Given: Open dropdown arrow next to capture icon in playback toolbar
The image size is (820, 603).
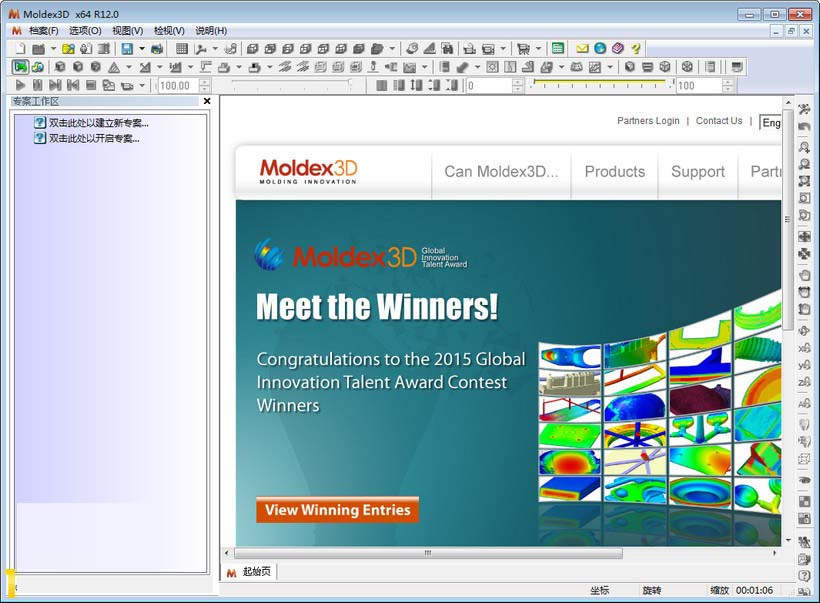Looking at the screenshot, I should 142,85.
